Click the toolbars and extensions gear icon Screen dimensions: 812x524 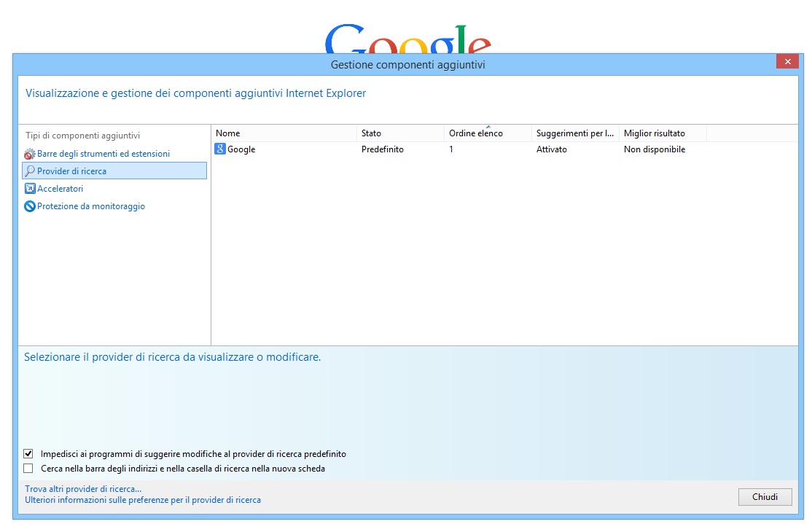click(29, 154)
